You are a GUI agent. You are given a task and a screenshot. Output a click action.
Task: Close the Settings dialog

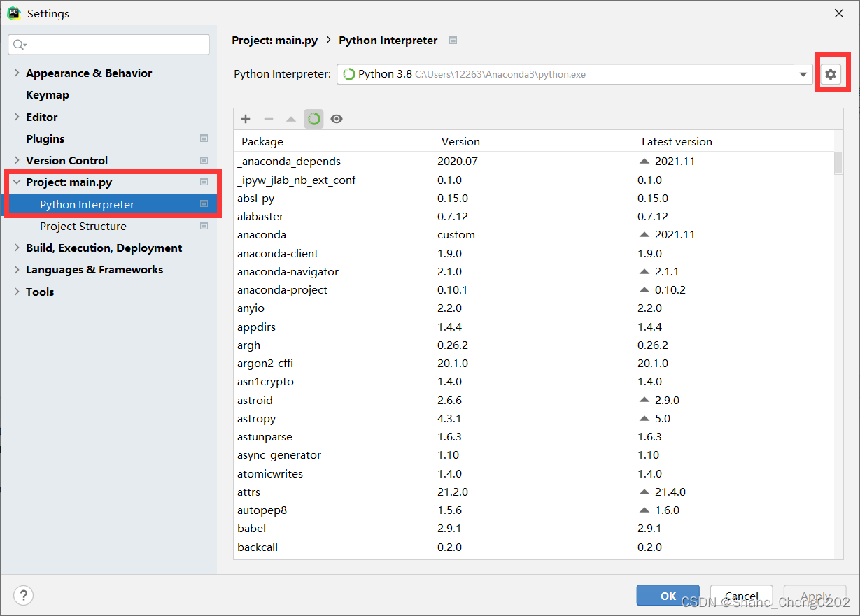839,13
